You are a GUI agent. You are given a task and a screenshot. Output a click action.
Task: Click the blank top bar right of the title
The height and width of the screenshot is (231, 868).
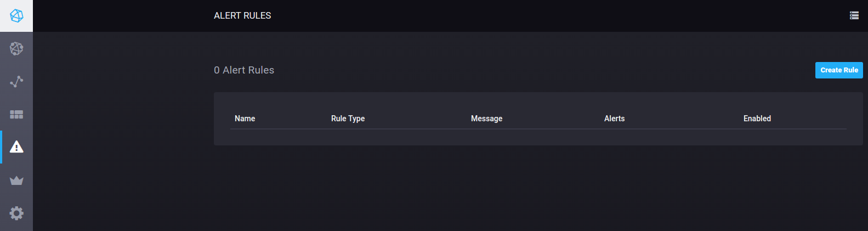(548, 15)
